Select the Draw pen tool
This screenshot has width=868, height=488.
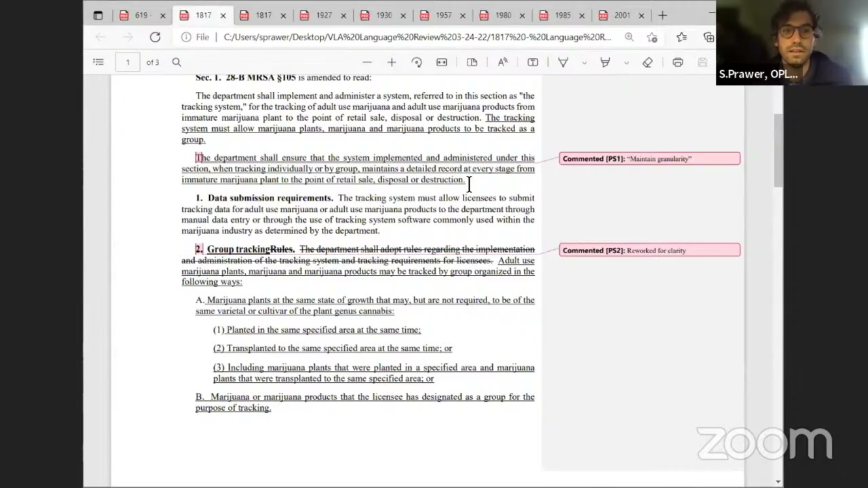coord(563,62)
